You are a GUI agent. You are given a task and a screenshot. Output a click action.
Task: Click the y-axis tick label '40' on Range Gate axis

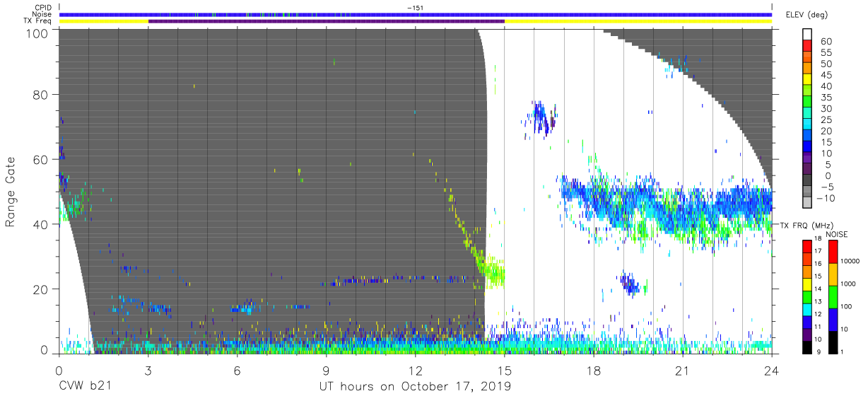click(x=42, y=224)
